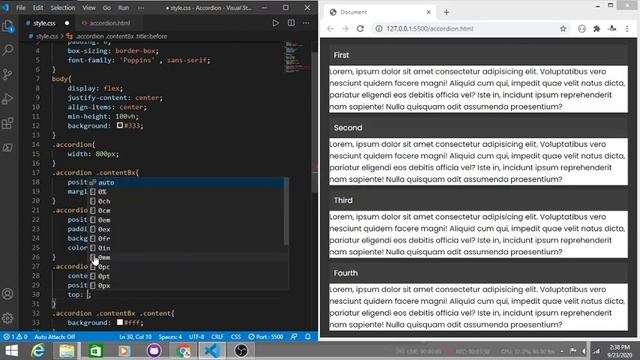Open the View menu
Image resolution: width=640 pixels, height=360 pixels.
click(x=89, y=8)
